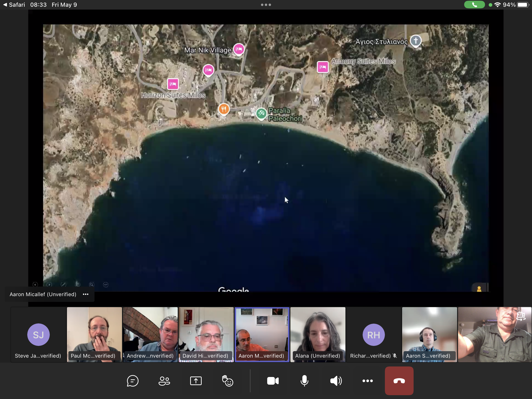Click the Horizon Suites Milos map label
This screenshot has width=532, height=399.
pos(173,95)
